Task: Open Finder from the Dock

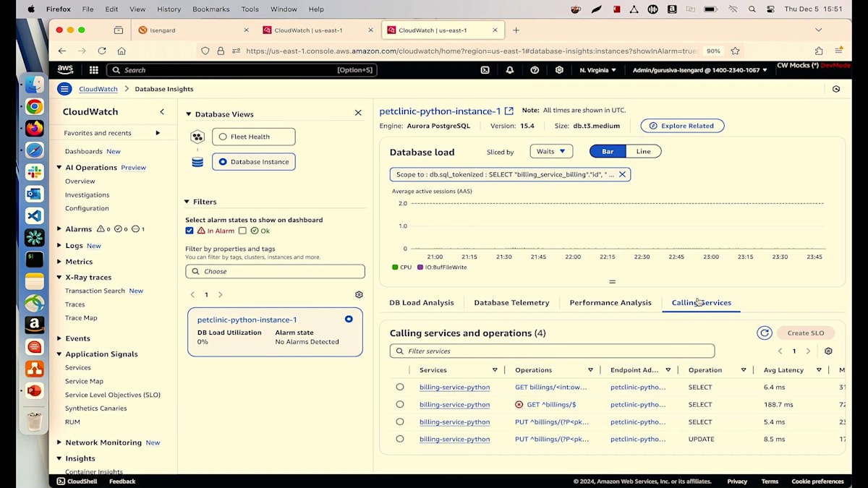Action: (34, 85)
